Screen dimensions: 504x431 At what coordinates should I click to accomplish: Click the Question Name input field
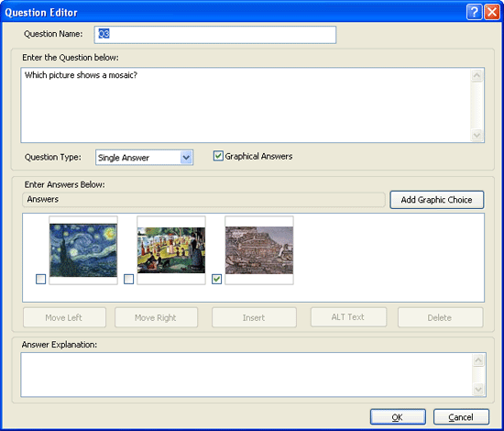click(x=215, y=35)
